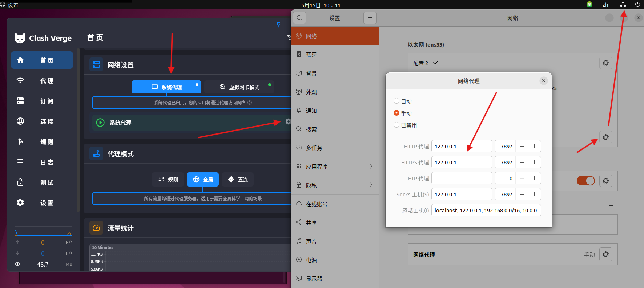Open 订阅 subscriptions in Clash Verge sidebar
The height and width of the screenshot is (288, 644).
[x=42, y=101]
